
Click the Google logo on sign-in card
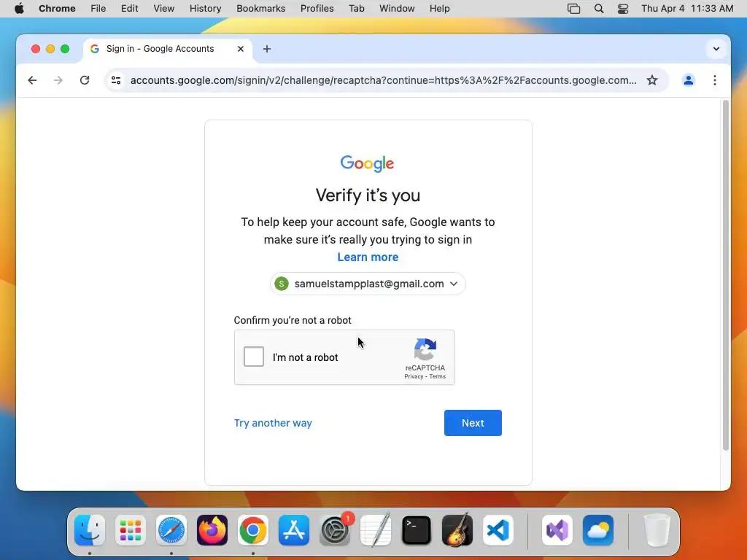tap(368, 163)
